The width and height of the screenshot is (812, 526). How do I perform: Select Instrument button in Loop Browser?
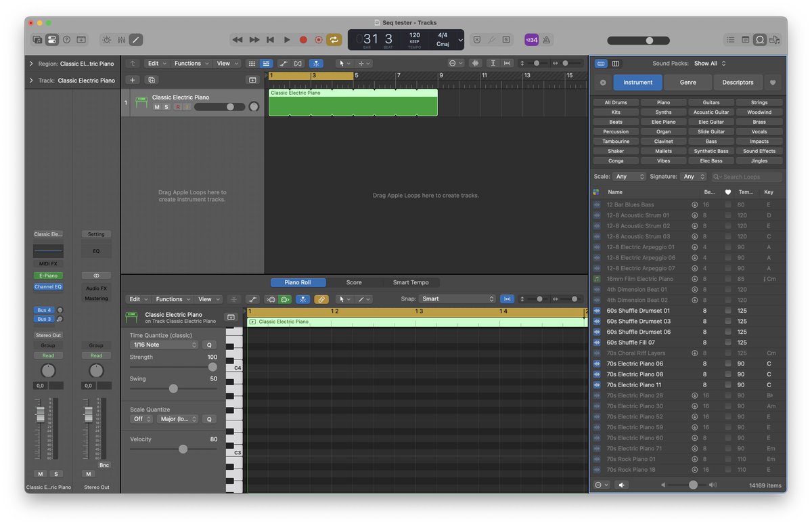pos(638,83)
